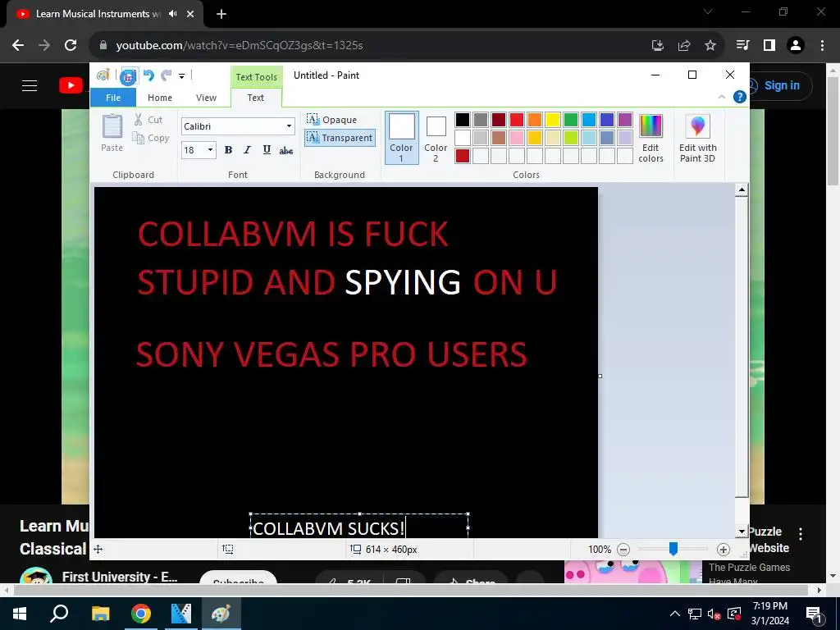Undo the last Paint action
This screenshot has width=840, height=630.
pos(148,75)
